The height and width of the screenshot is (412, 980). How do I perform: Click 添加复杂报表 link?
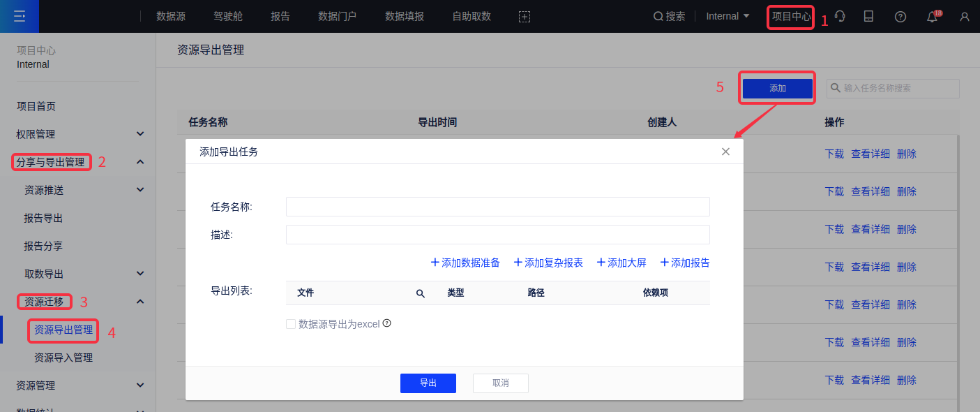548,263
